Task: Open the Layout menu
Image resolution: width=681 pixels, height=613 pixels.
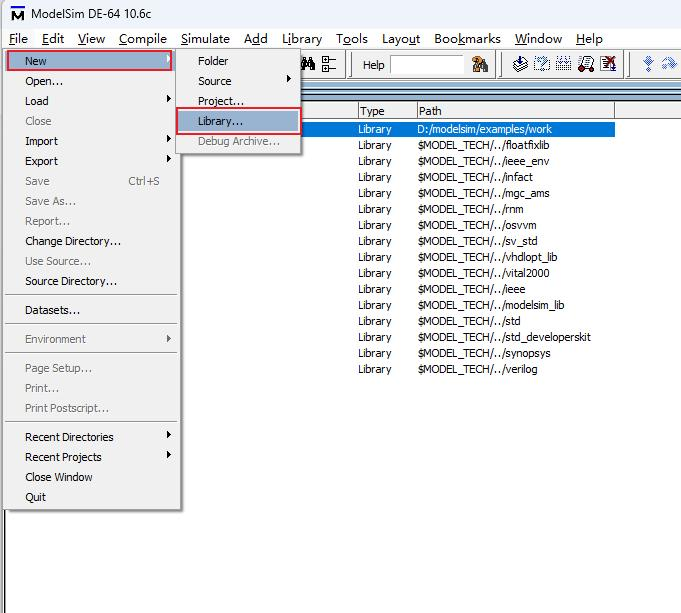Action: click(401, 39)
